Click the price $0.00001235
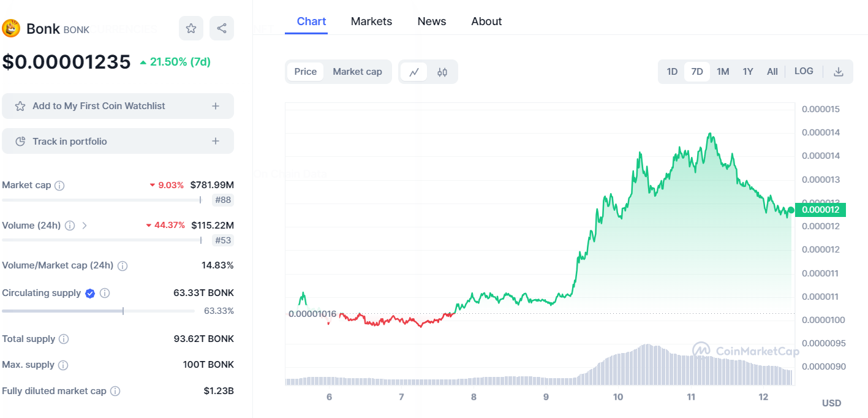 66,62
